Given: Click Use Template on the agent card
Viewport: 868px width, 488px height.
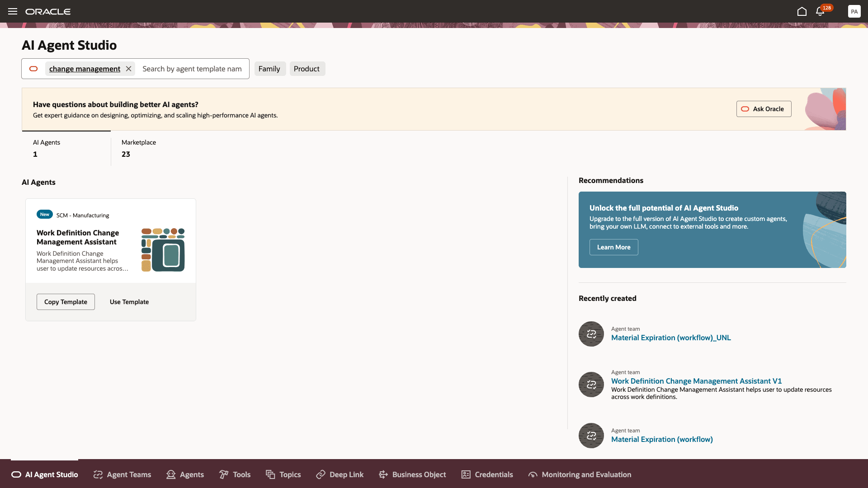Looking at the screenshot, I should tap(129, 302).
